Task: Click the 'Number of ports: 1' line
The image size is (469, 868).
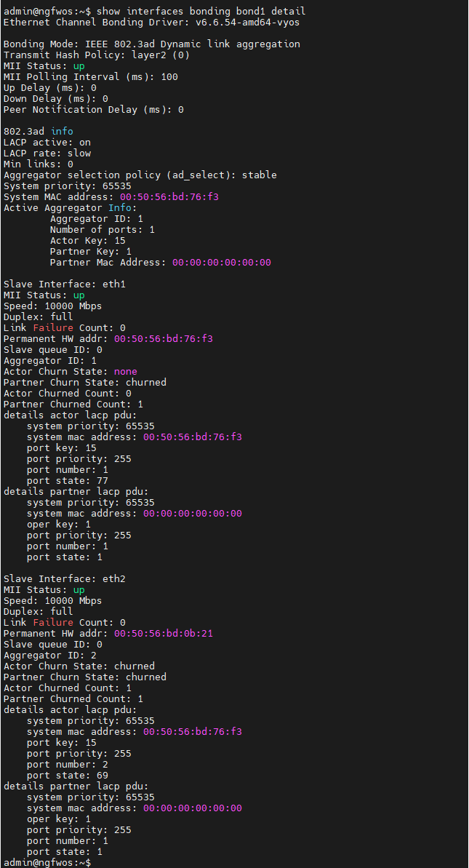Action: pyautogui.click(x=102, y=229)
